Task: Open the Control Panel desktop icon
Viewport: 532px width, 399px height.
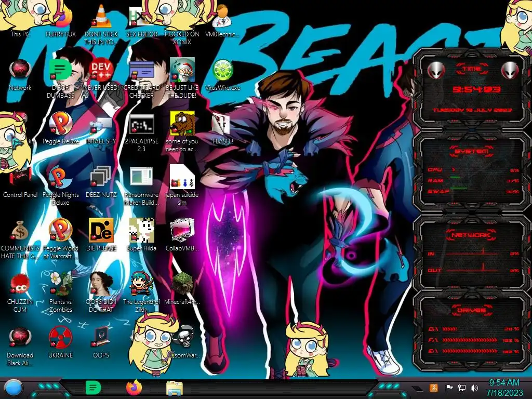Action: coord(20,182)
